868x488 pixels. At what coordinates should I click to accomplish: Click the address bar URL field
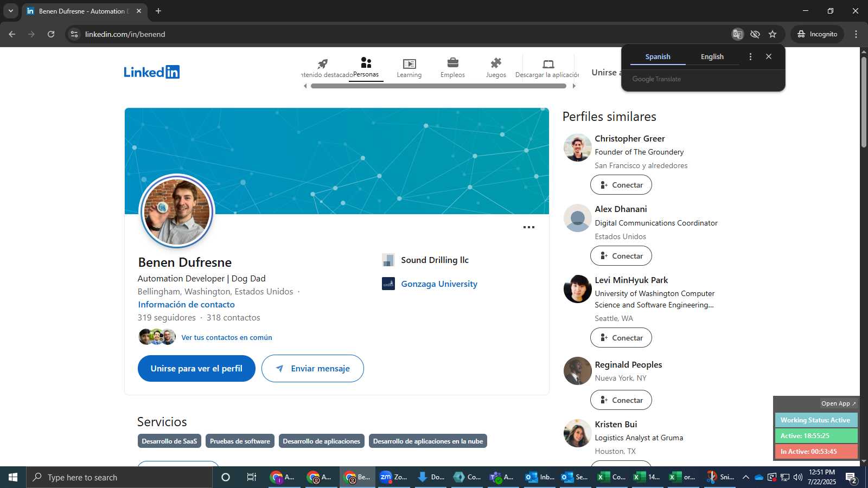click(401, 34)
